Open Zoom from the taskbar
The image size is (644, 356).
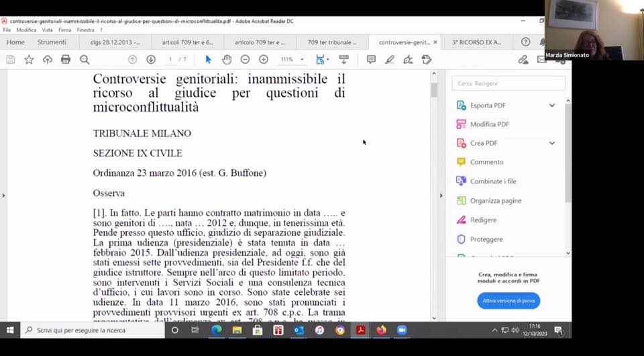coord(402,330)
